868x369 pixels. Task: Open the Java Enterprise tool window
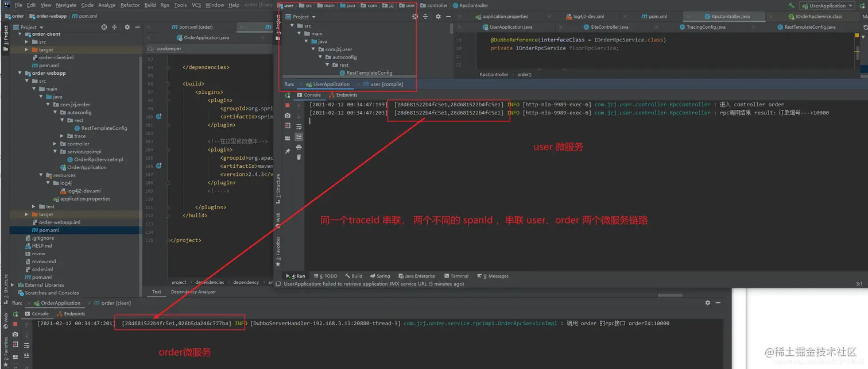(x=417, y=276)
